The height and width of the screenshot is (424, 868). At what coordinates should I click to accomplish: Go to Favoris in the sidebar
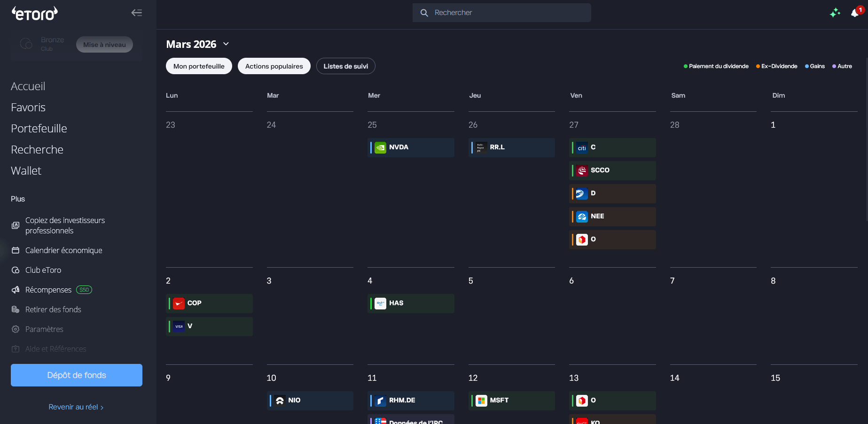point(28,108)
